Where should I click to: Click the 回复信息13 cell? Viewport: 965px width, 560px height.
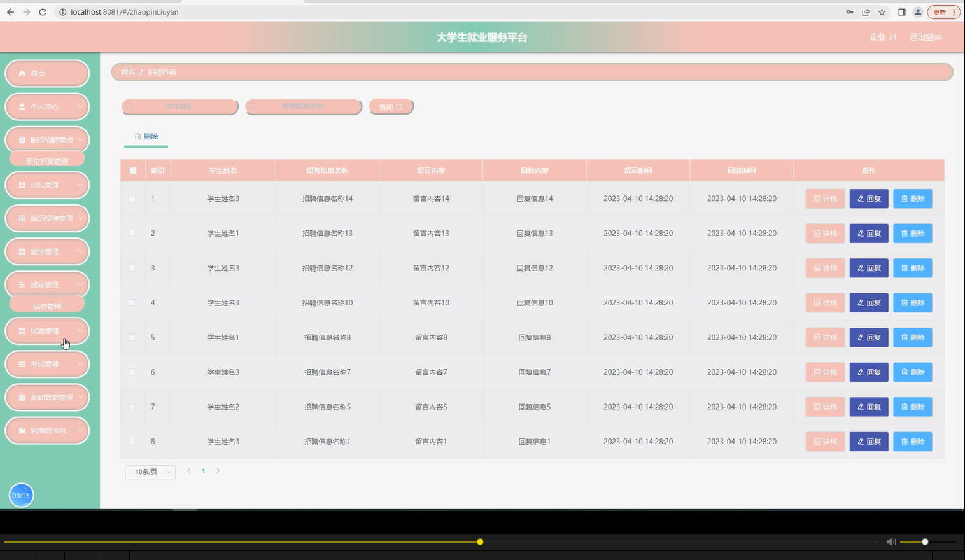click(x=535, y=234)
